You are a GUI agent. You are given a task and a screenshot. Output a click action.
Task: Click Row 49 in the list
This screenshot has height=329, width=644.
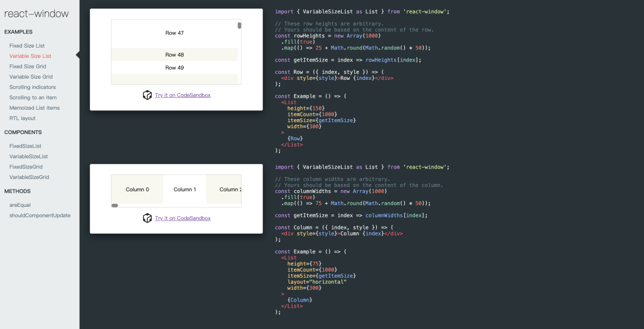point(174,68)
